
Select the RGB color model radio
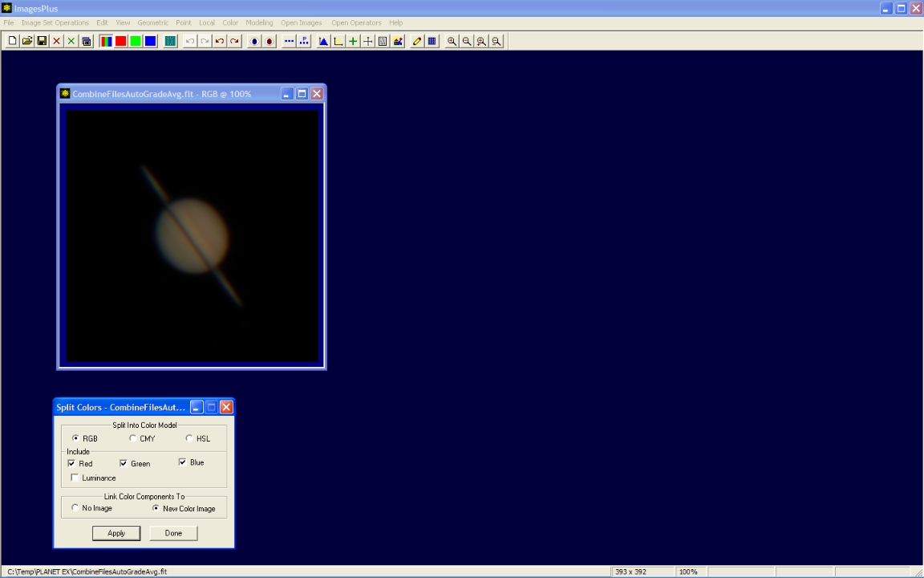click(75, 438)
